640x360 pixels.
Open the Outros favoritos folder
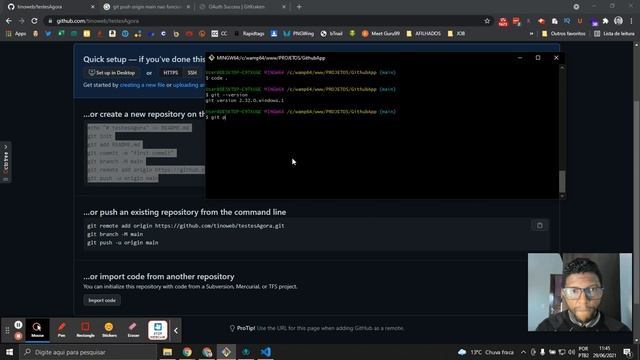click(x=564, y=34)
